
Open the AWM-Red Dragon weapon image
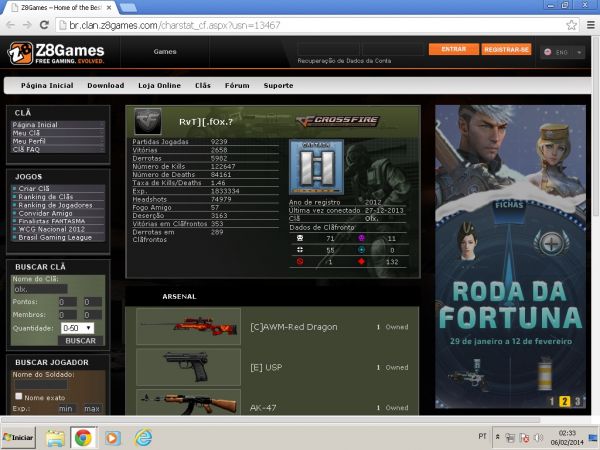tap(189, 326)
